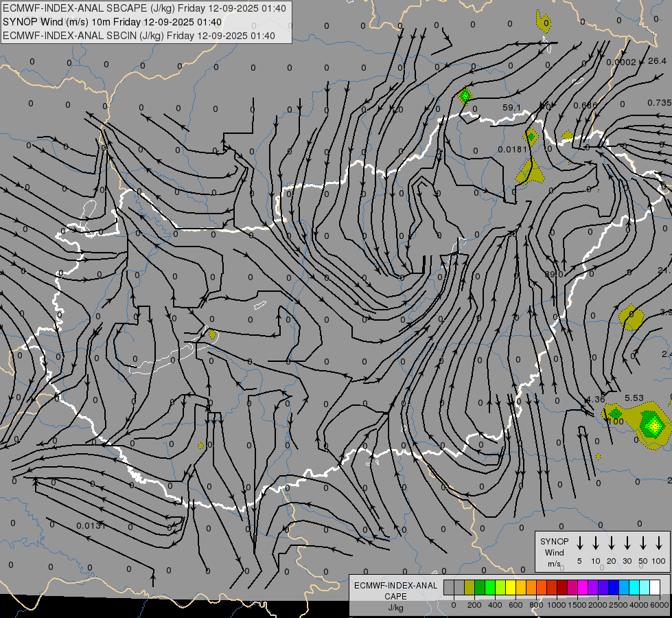This screenshot has width=672, height=618.
Task: Pick the white swatch at 6000 J/kg
Action: tap(655, 587)
